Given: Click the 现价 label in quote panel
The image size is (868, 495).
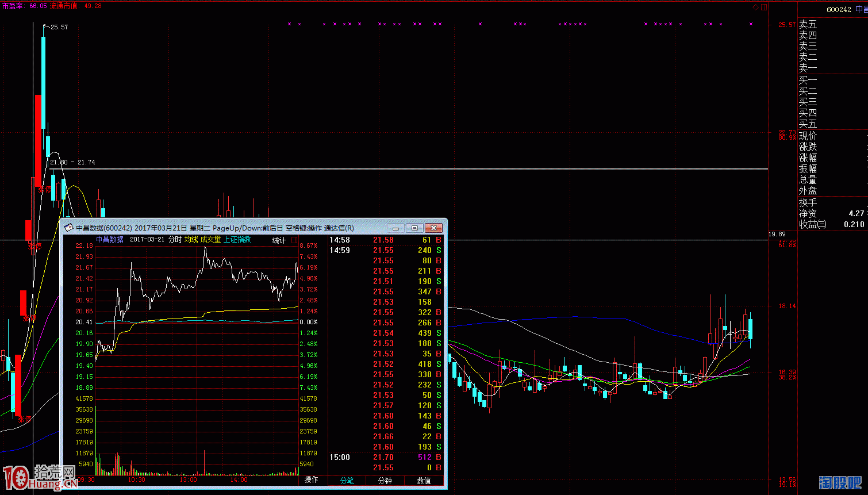Looking at the screenshot, I should tap(808, 136).
